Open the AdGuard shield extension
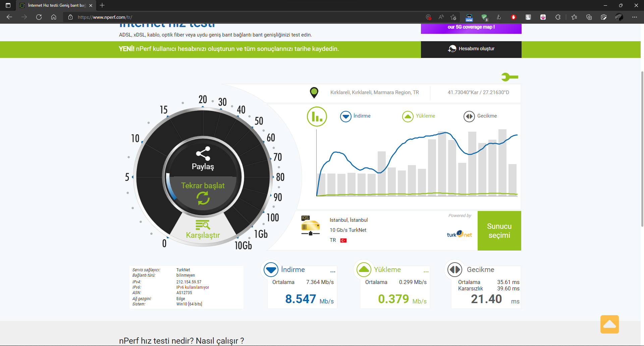This screenshot has width=644, height=346. tap(484, 17)
